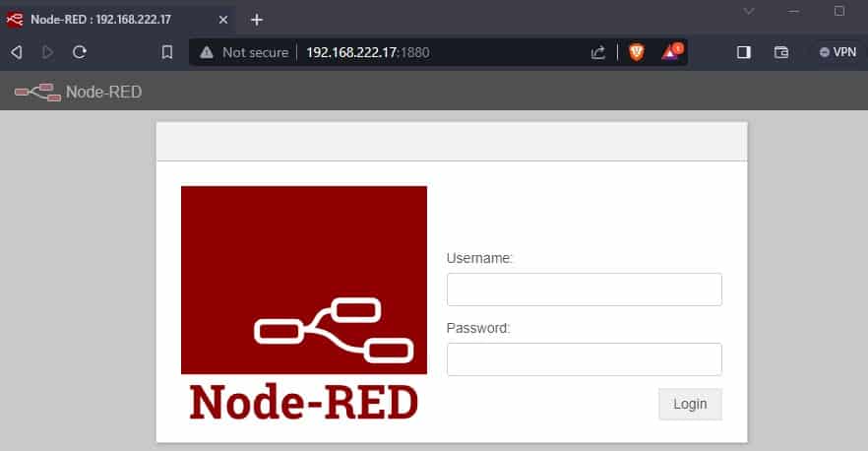Toggle the browser sidebar panel icon

pyautogui.click(x=743, y=52)
